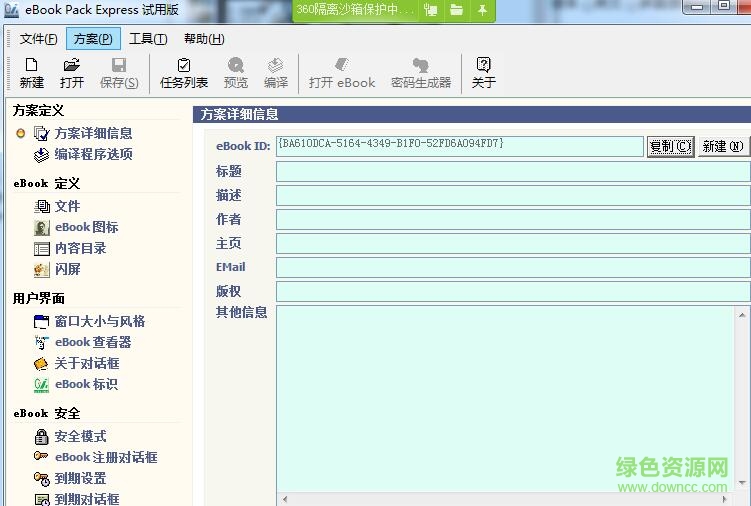
Task: Open the 帮助(H) menu
Action: 204,39
